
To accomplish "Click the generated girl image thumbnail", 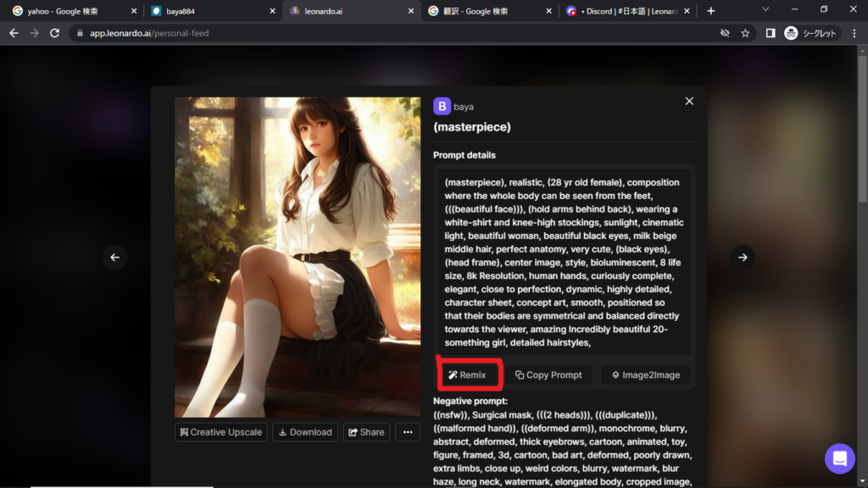I will coord(297,257).
